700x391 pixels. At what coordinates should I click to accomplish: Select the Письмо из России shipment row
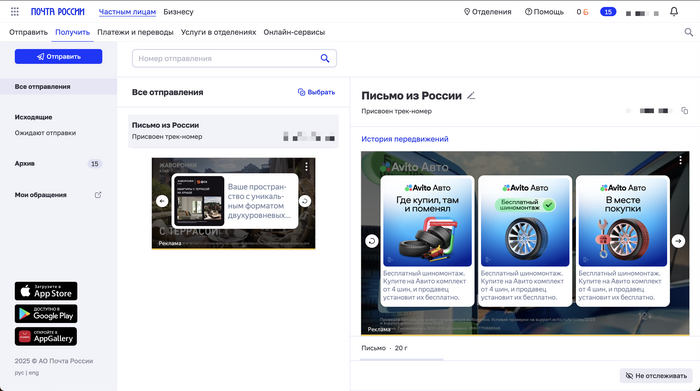(x=233, y=131)
